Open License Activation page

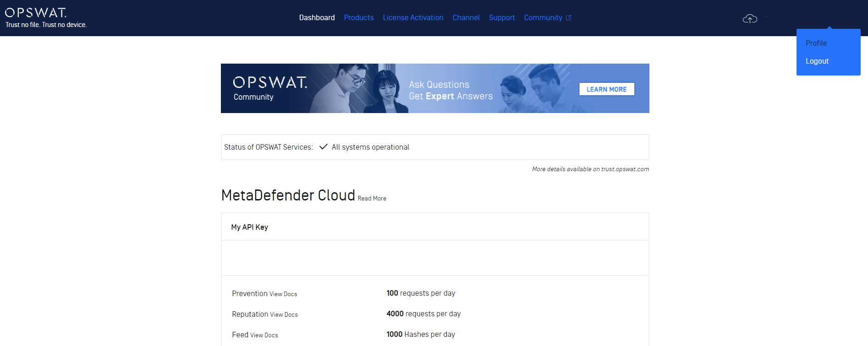coord(413,18)
